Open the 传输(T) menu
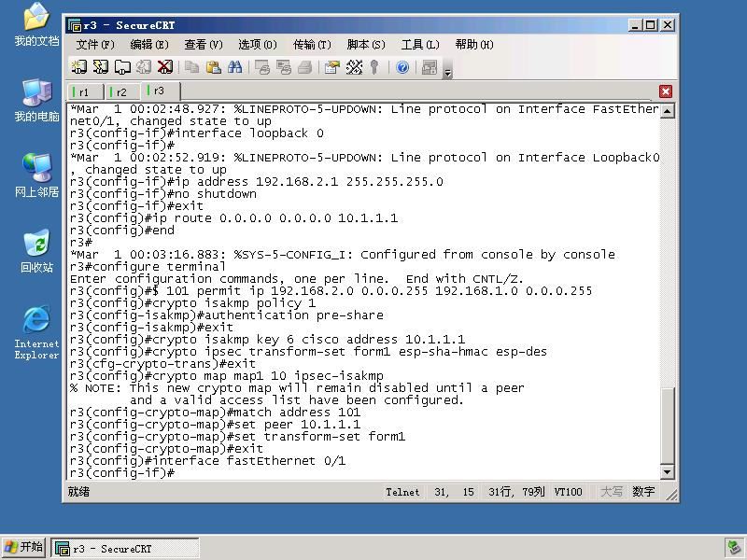Viewport: 747px width, 560px height. point(312,45)
